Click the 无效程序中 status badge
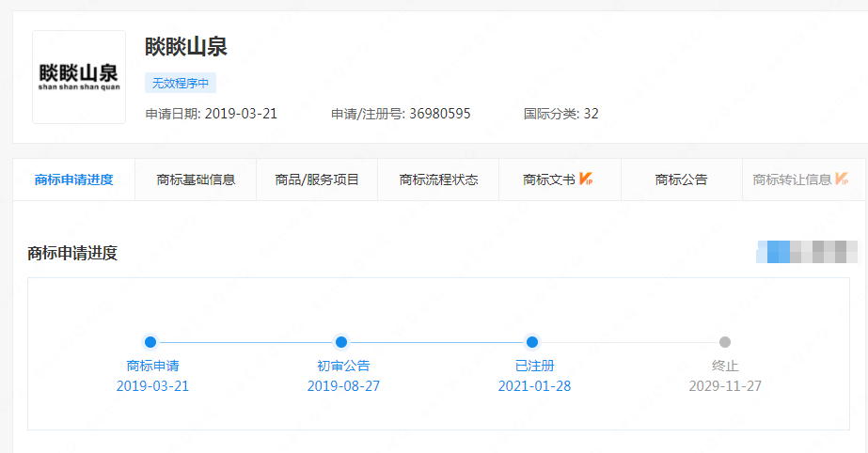Viewport: 868px width, 453px height. point(181,83)
